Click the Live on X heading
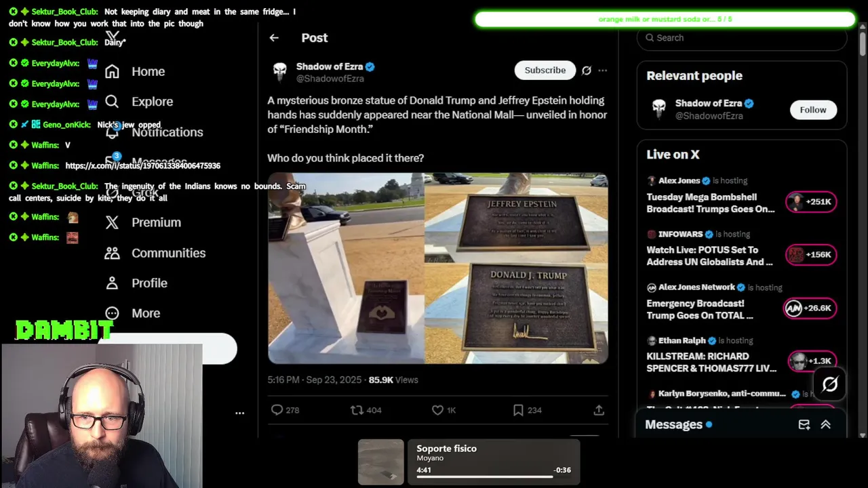 [x=673, y=155]
